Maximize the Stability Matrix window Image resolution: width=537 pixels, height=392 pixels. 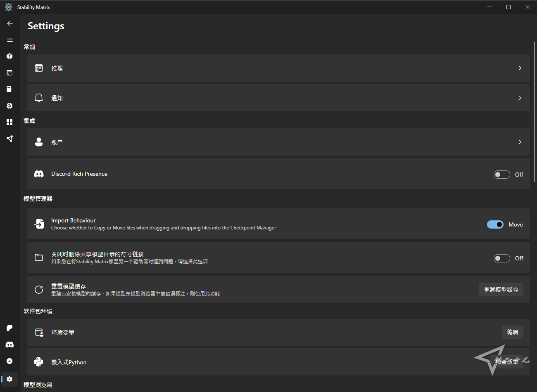tap(508, 7)
